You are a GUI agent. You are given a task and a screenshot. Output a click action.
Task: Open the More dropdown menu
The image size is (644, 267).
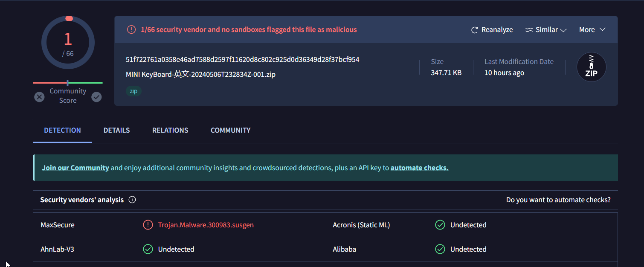(592, 30)
